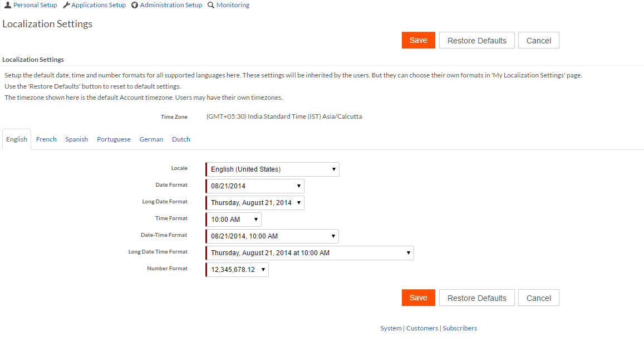Click the bottom Restore Defaults button

pyautogui.click(x=476, y=298)
